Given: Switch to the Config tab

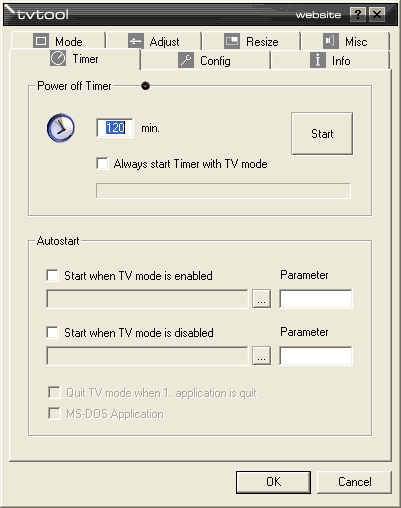Looking at the screenshot, I should tap(205, 61).
